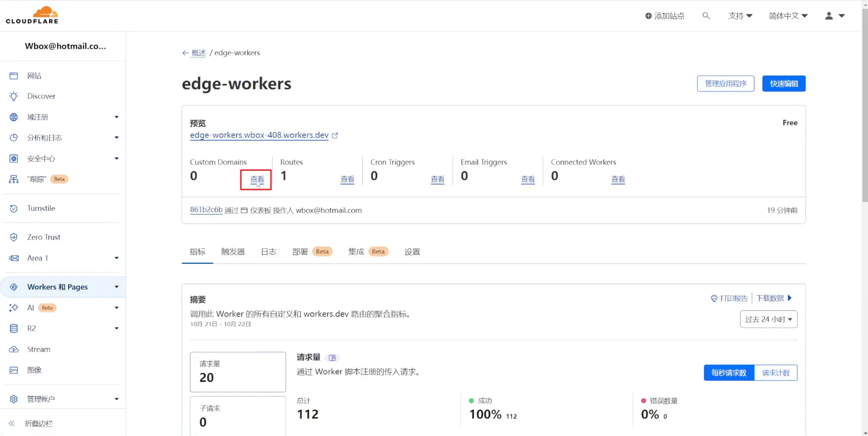Click the 管理帐户 gear icon
Screen dimensions: 868x436
[x=14, y=399]
